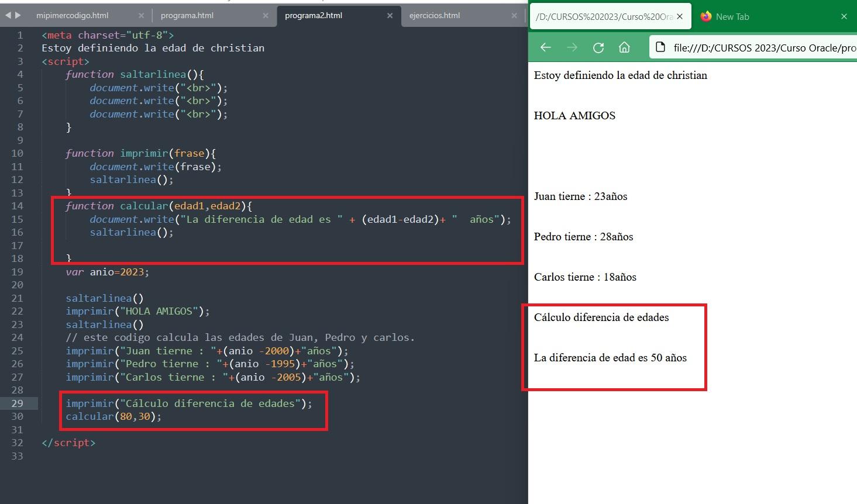Select the programa2.html tab
The width and height of the screenshot is (857, 504).
314,16
